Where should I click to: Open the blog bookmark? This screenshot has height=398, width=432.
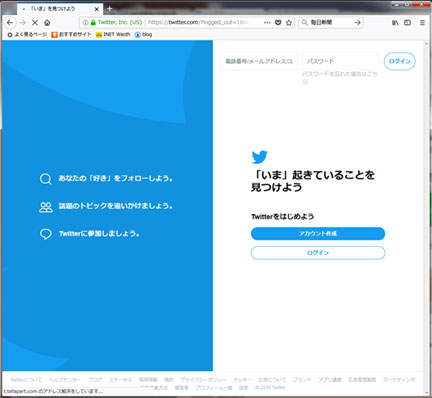point(143,34)
